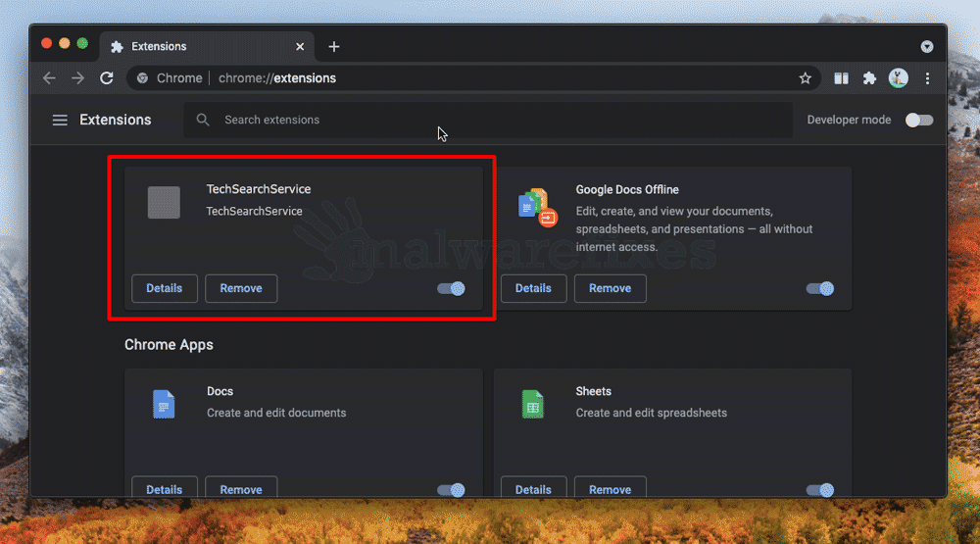Image resolution: width=980 pixels, height=544 pixels.
Task: Reload the extensions page
Action: 107,78
